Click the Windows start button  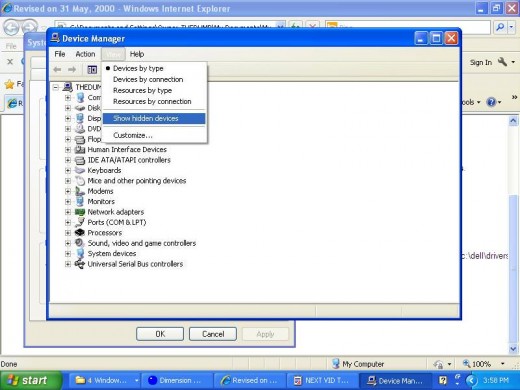[x=31, y=380]
